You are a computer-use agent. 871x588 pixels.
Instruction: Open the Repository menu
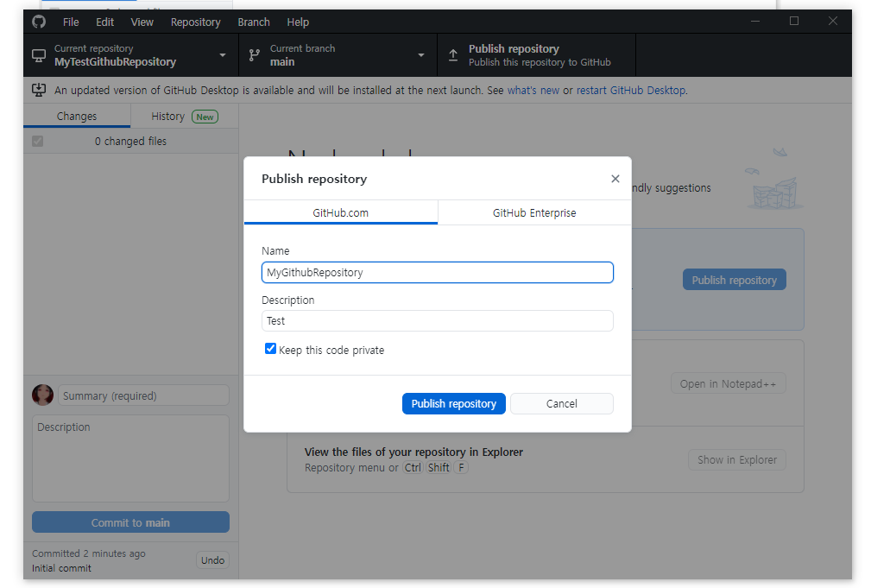pyautogui.click(x=196, y=22)
